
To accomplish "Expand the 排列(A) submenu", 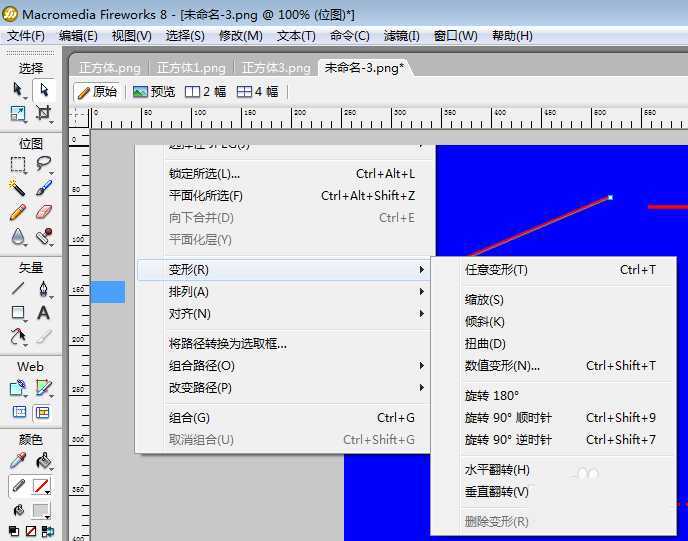I will (x=283, y=291).
